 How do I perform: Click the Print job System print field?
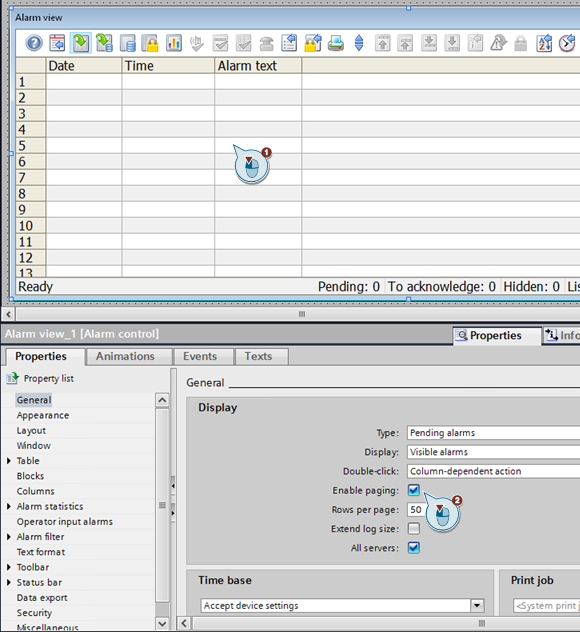pyautogui.click(x=547, y=605)
